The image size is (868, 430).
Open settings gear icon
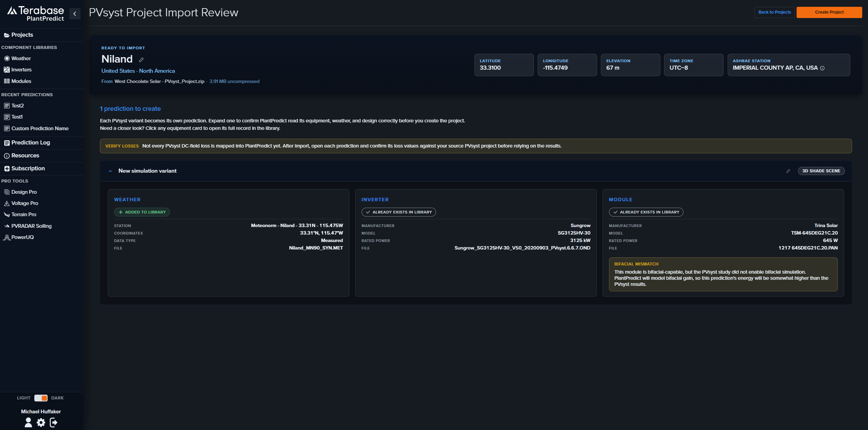41,422
